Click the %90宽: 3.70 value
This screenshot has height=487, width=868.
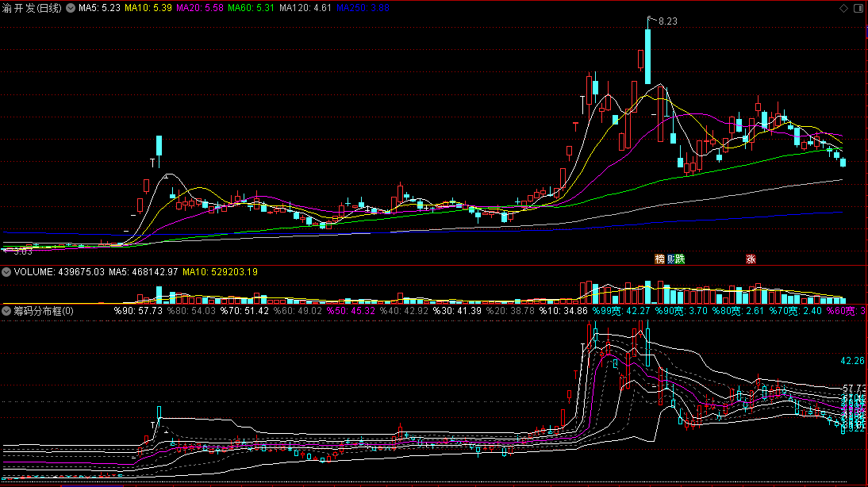coord(682,311)
